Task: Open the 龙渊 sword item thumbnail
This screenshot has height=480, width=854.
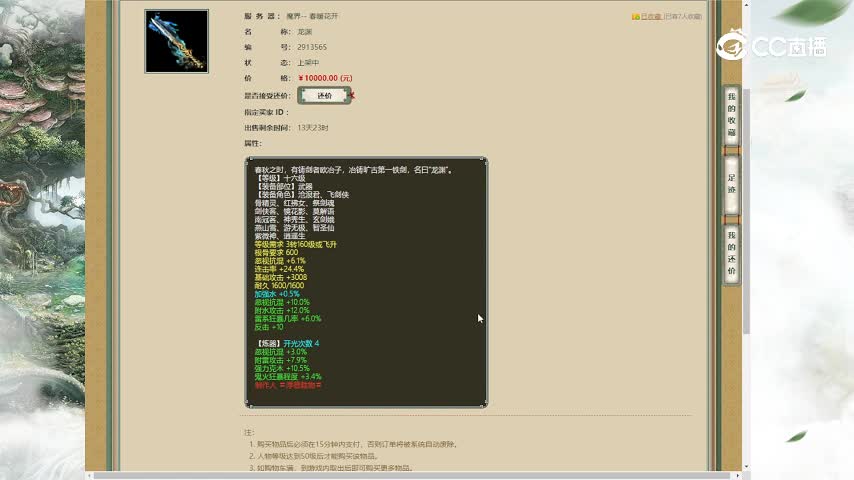Action: pyautogui.click(x=176, y=41)
